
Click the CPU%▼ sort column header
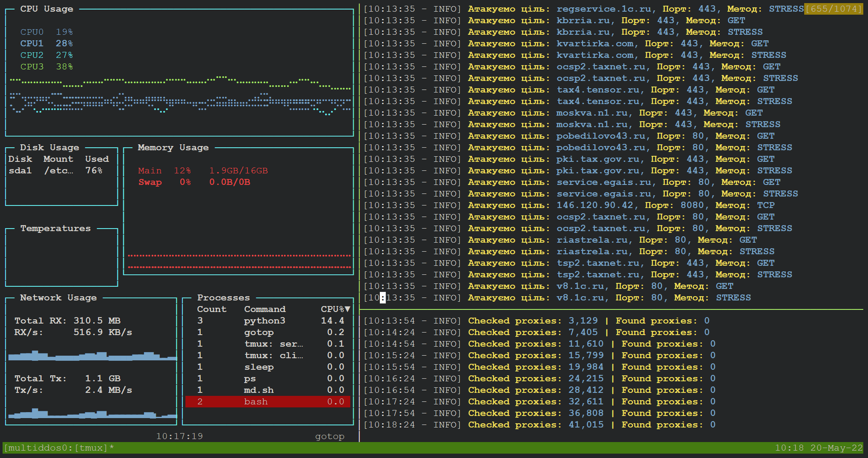coord(335,309)
